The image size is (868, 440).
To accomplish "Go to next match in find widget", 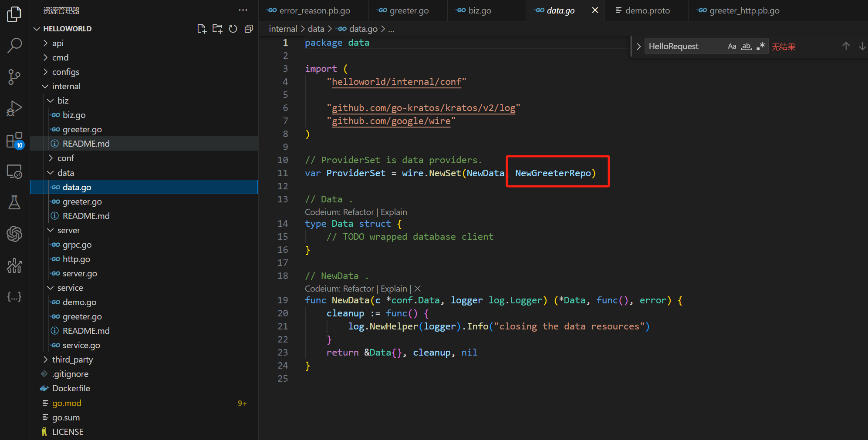I will coord(862,46).
